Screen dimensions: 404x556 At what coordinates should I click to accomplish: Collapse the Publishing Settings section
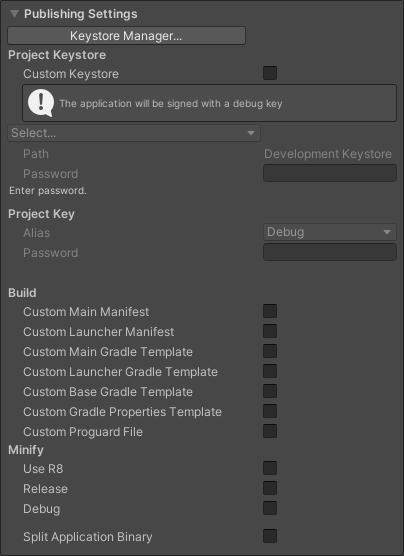pos(14,14)
